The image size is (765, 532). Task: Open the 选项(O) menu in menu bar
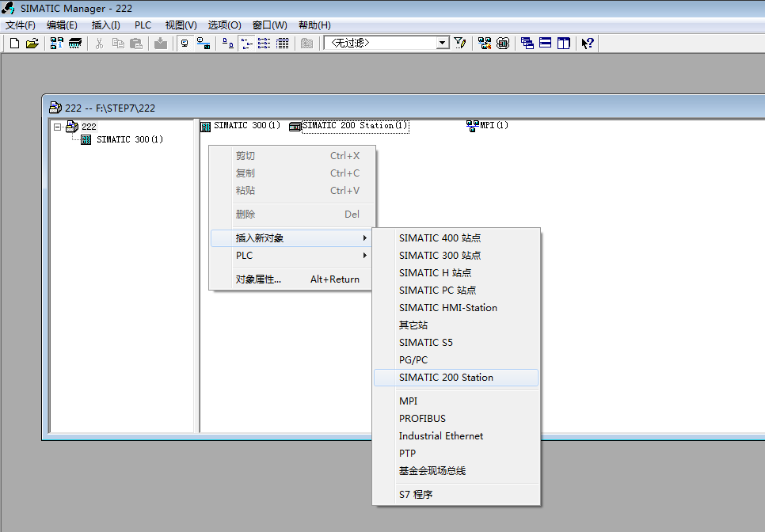click(x=224, y=25)
